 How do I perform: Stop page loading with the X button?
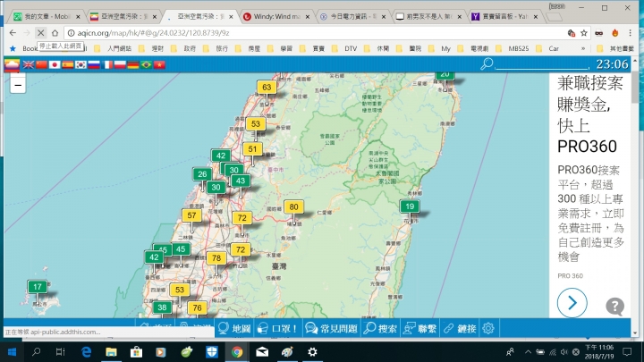tap(40, 33)
